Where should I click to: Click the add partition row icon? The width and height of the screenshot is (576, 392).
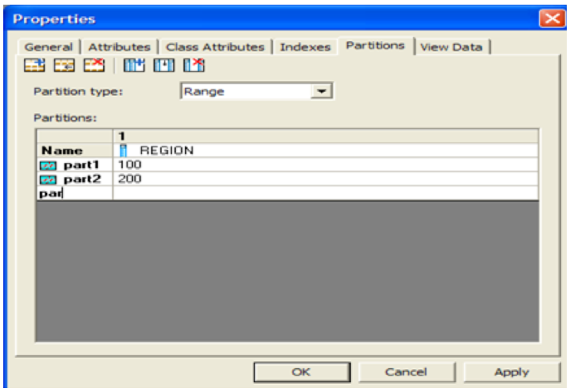point(35,65)
